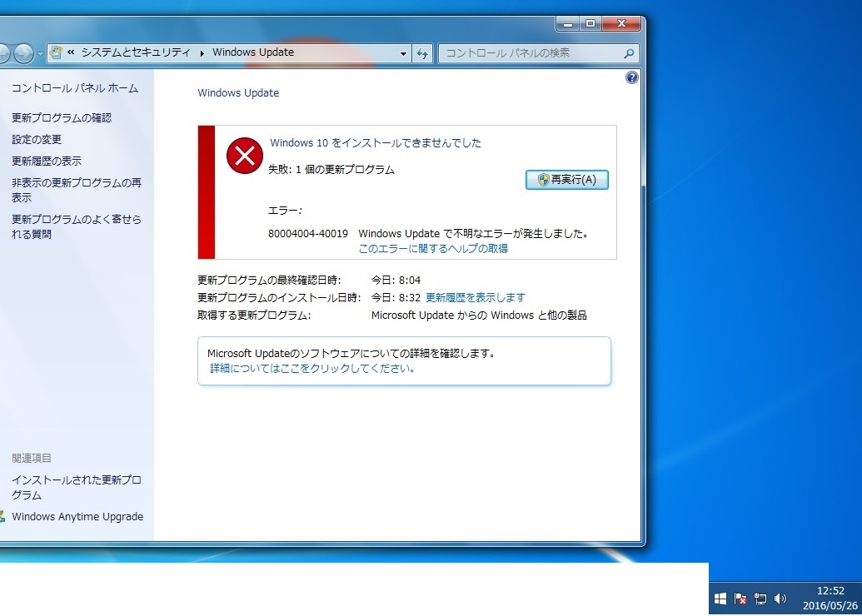Click the refresh icon beside the address bar
862x616 pixels.
point(422,53)
